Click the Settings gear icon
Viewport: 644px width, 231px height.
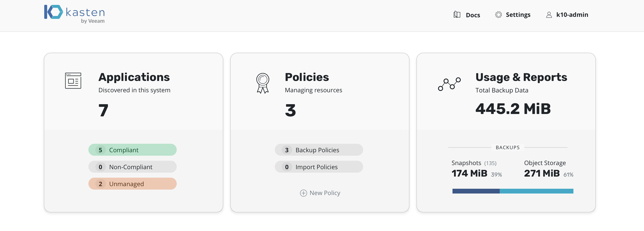click(x=498, y=15)
